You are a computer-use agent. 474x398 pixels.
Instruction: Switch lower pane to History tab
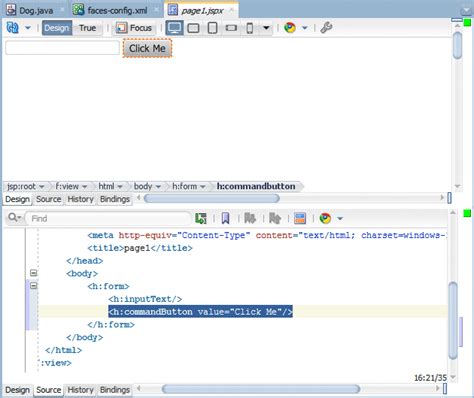tap(80, 390)
